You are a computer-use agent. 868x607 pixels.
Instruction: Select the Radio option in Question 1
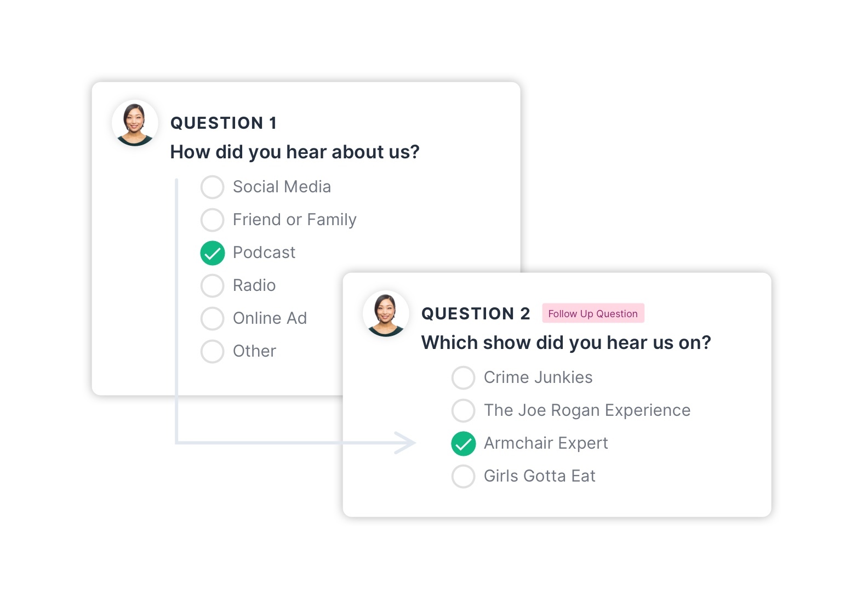pyautogui.click(x=212, y=285)
